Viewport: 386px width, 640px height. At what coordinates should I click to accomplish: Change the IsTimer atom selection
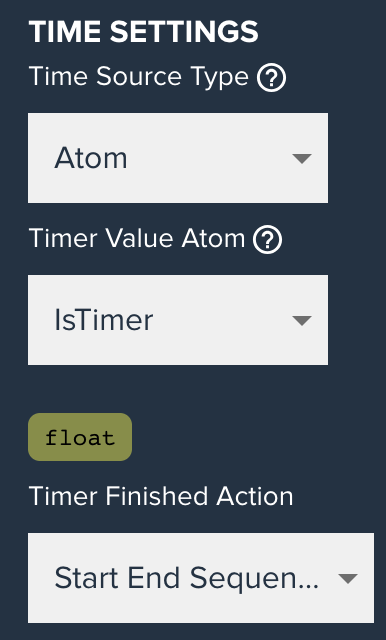pos(178,320)
